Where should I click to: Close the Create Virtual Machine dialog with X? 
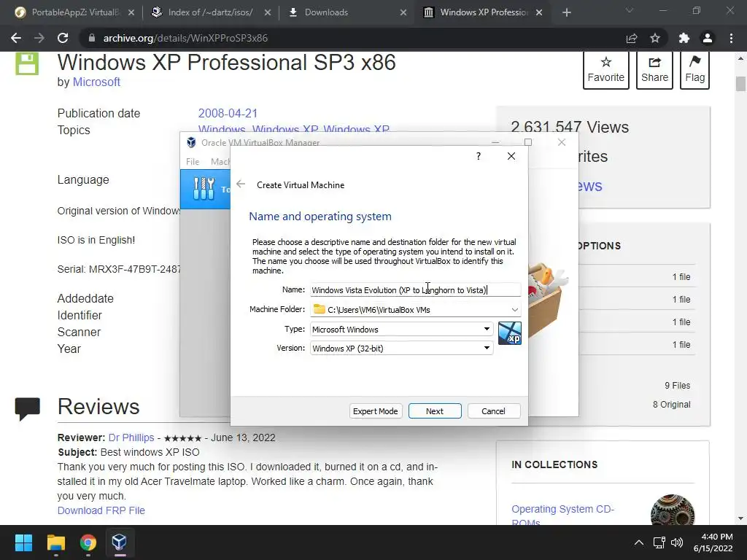coord(511,156)
